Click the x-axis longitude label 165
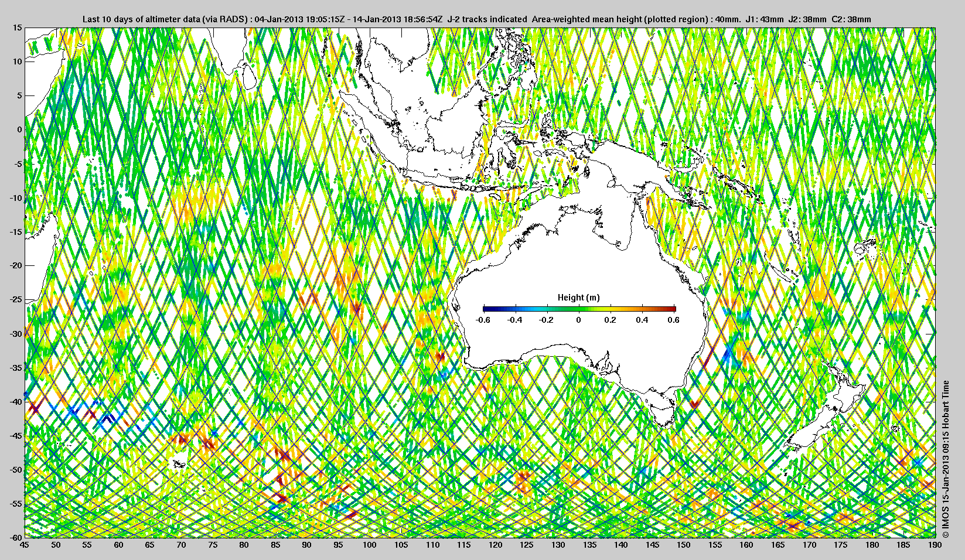This screenshot has height=560, width=965. (778, 545)
